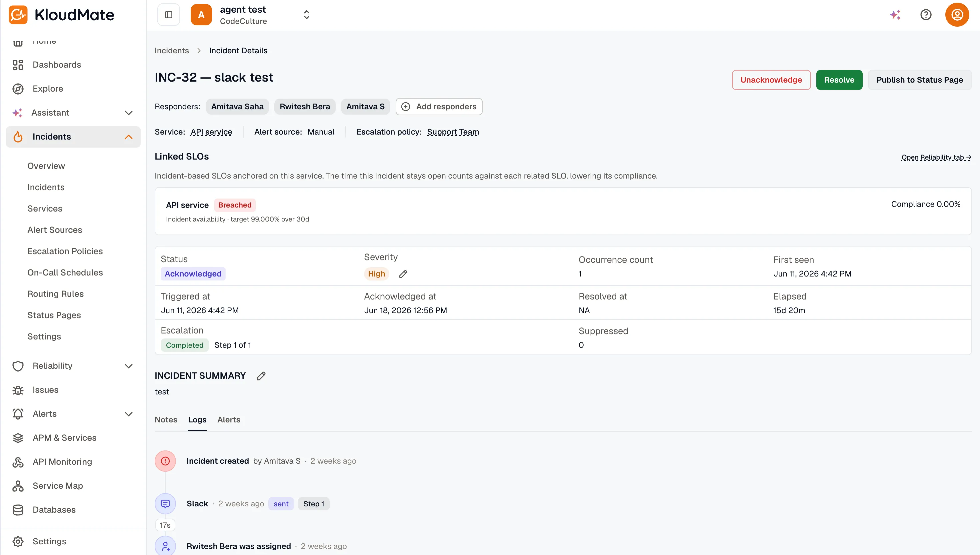Edit severity with the pencil icon
The height and width of the screenshot is (555, 980).
pyautogui.click(x=403, y=274)
